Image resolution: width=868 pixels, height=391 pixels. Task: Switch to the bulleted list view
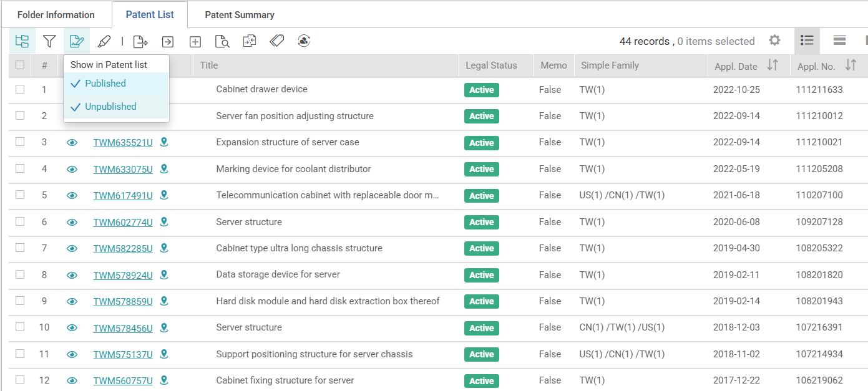point(807,41)
